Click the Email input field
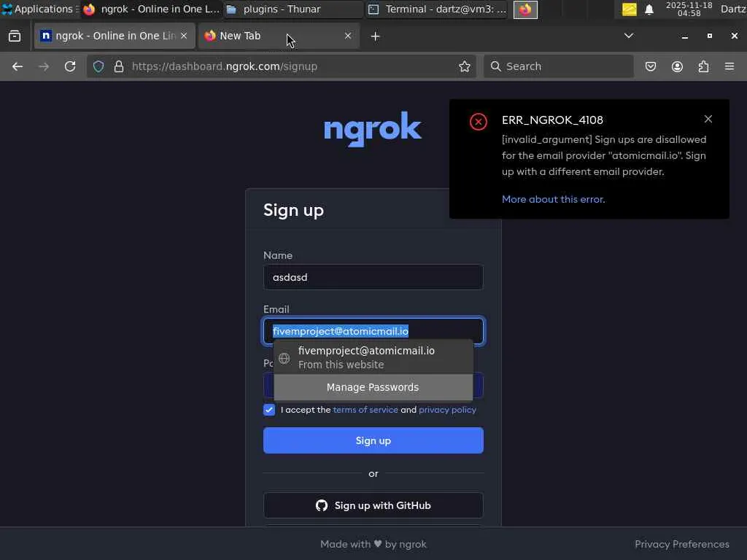This screenshot has width=747, height=560. coord(373,331)
